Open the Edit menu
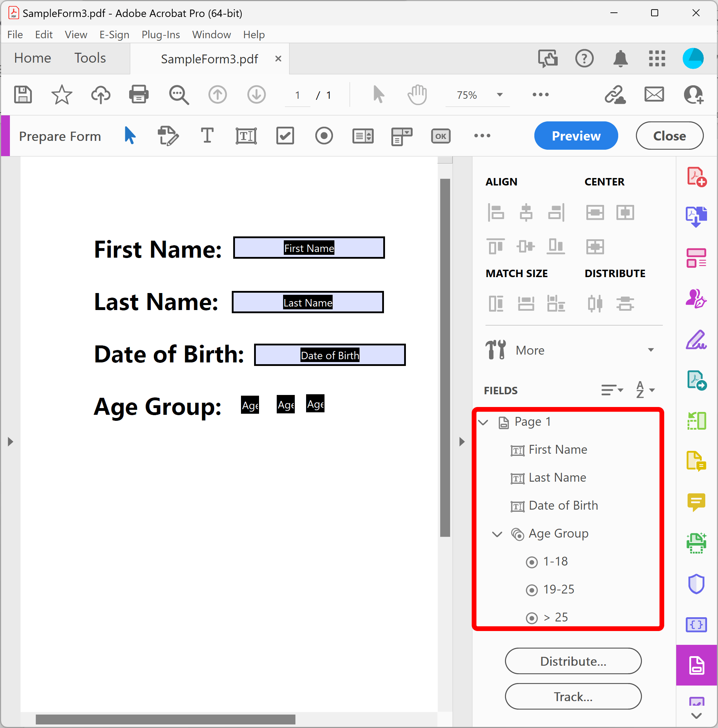Viewport: 718px width, 728px height. coord(44,34)
